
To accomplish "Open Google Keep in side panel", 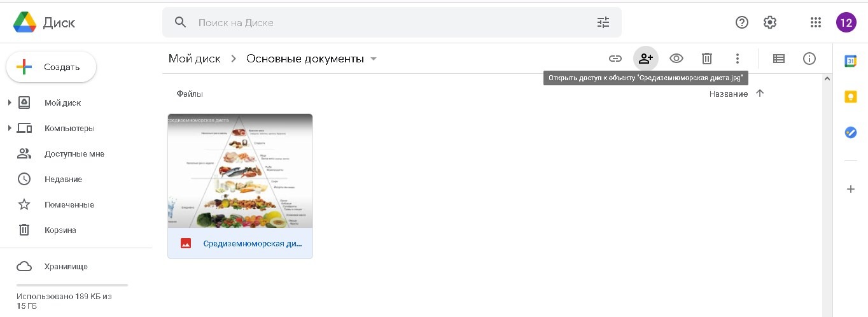I will tap(850, 97).
